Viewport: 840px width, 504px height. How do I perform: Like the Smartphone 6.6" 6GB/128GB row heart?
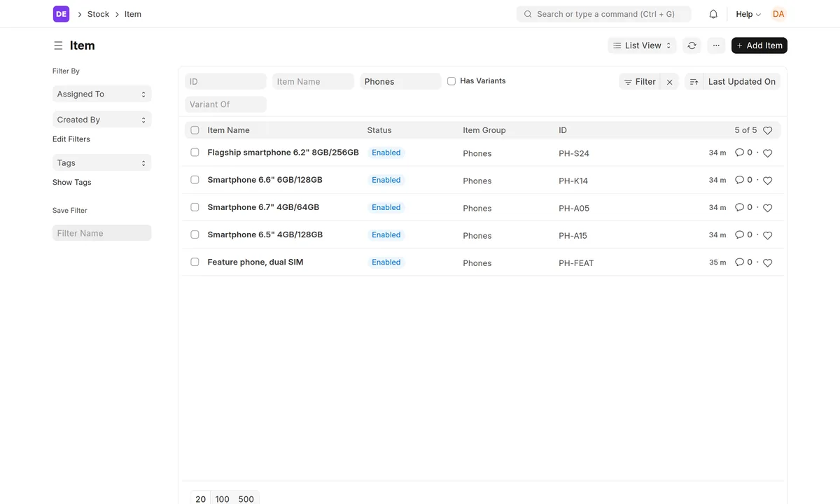click(x=767, y=181)
